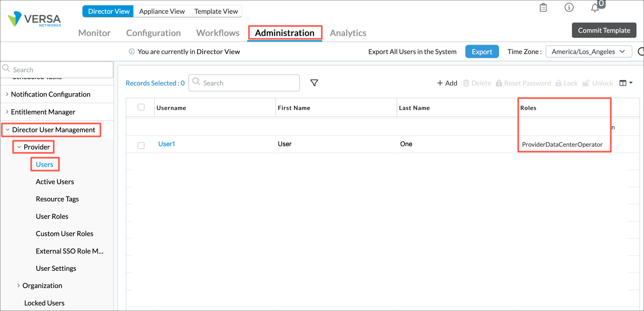644x311 pixels.
Task: Click the Versa Networks logo
Action: click(x=35, y=19)
